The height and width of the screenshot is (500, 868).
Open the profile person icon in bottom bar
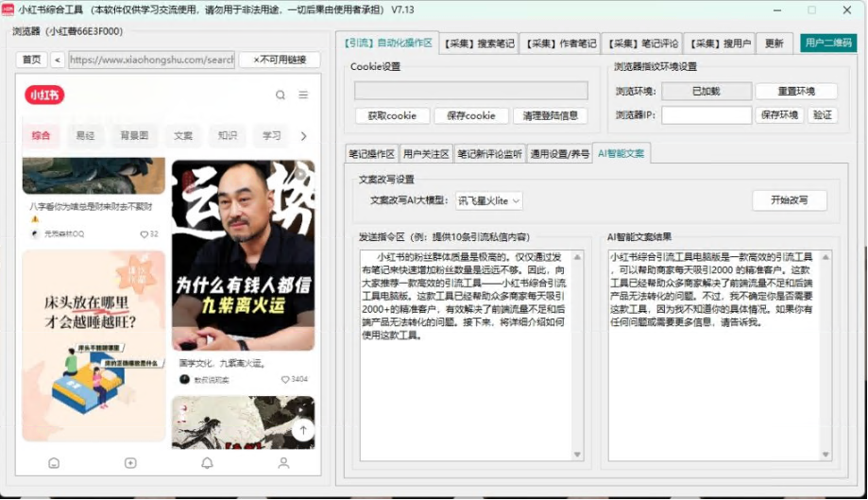coord(283,463)
